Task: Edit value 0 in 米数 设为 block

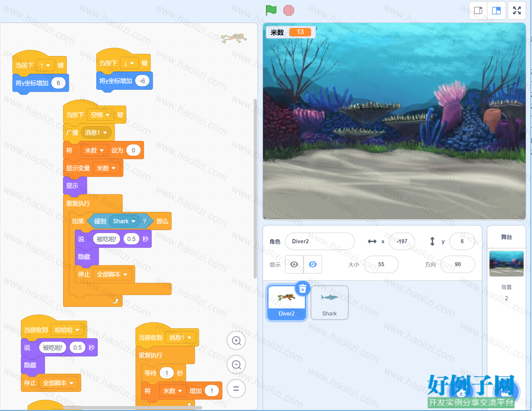Action: click(x=133, y=150)
